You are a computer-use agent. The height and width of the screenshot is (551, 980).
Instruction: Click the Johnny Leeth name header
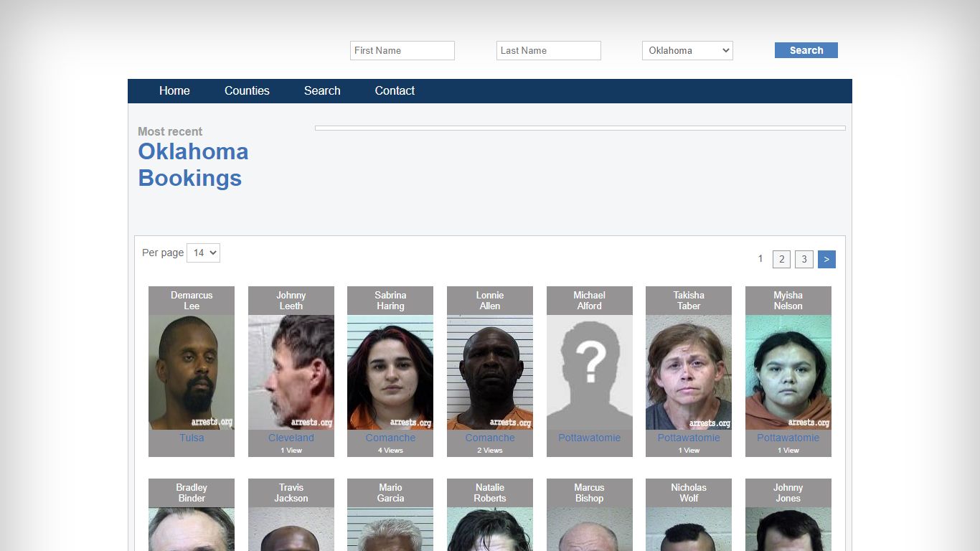click(291, 301)
